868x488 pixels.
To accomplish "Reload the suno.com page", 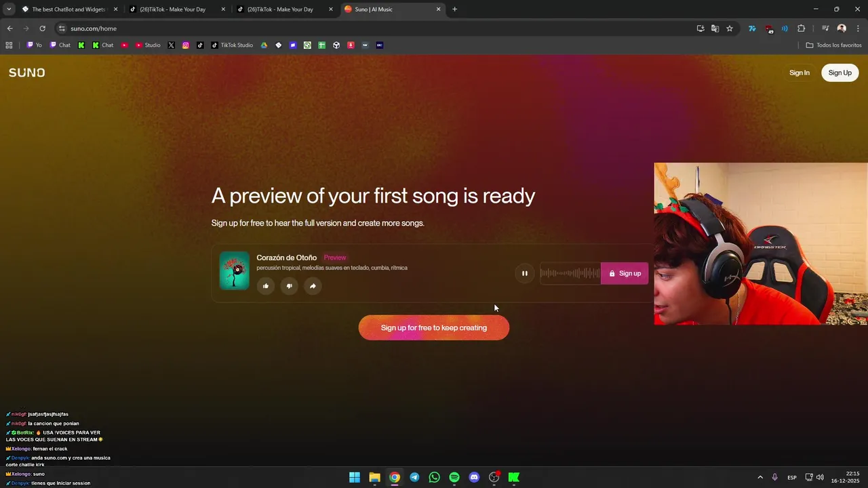I will click(42, 28).
